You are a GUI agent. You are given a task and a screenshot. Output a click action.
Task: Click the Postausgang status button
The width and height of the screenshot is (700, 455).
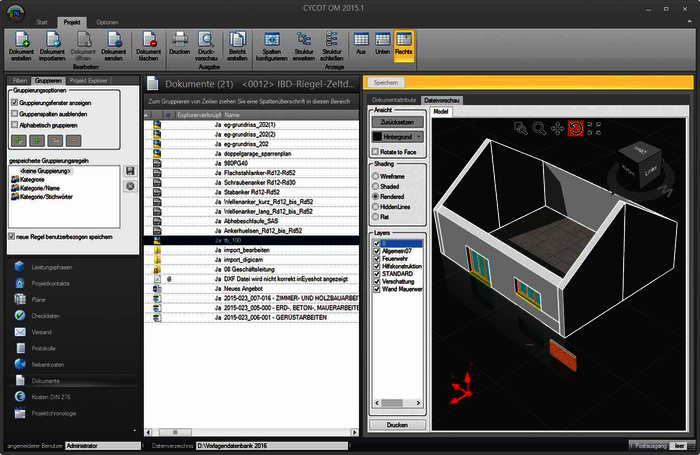point(650,446)
